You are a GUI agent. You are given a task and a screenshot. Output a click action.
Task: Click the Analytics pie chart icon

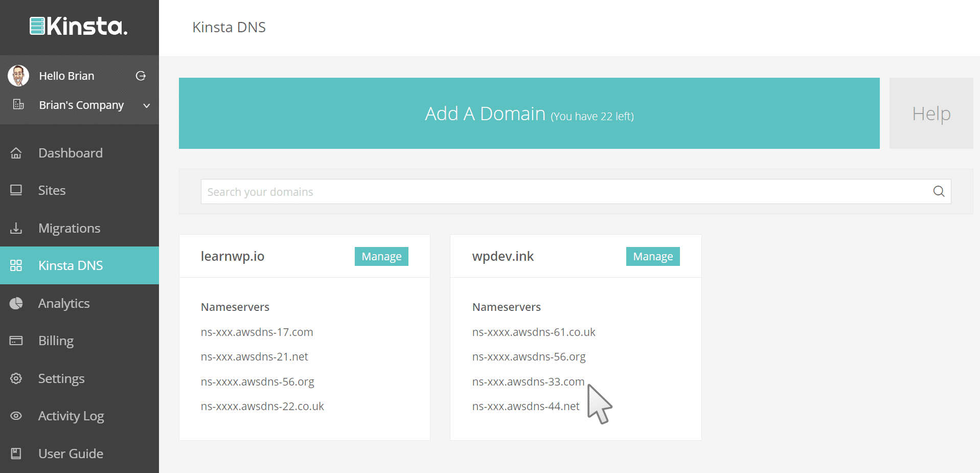[x=16, y=303]
